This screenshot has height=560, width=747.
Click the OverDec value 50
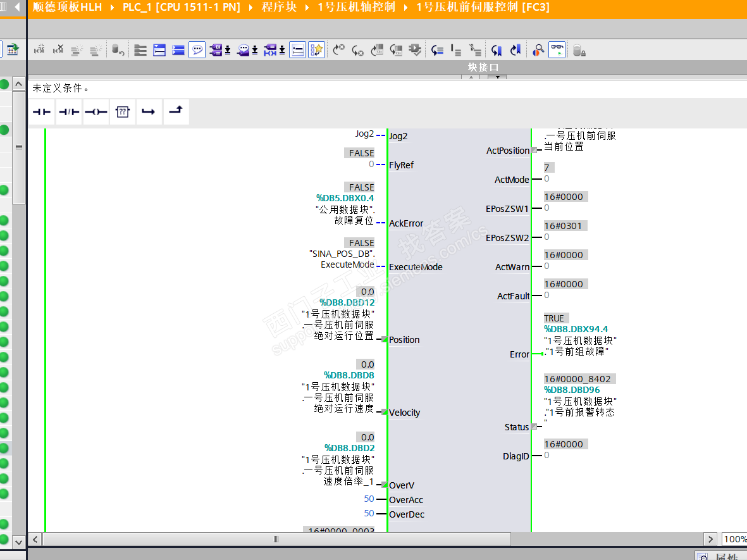point(369,513)
